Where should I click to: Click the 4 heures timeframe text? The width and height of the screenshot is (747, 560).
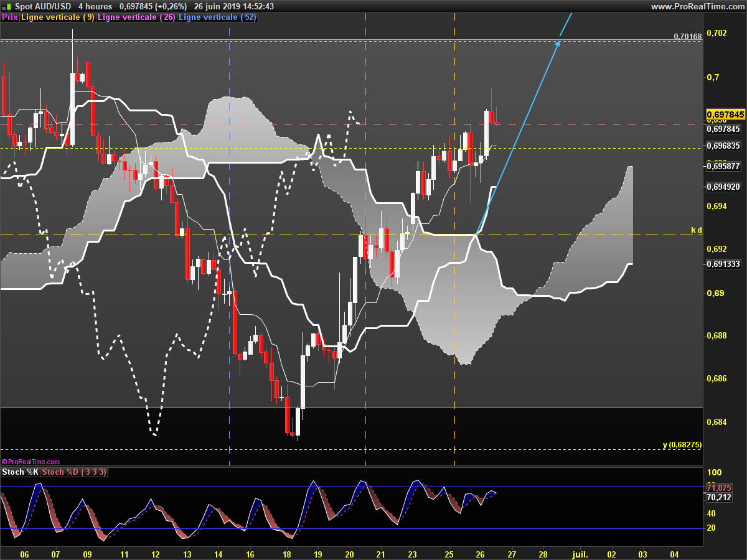point(95,6)
